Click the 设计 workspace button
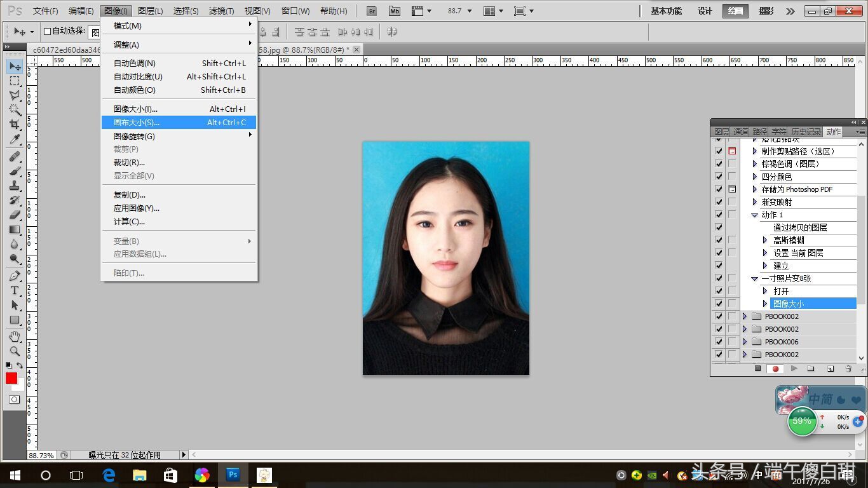868x488 pixels. click(x=705, y=11)
